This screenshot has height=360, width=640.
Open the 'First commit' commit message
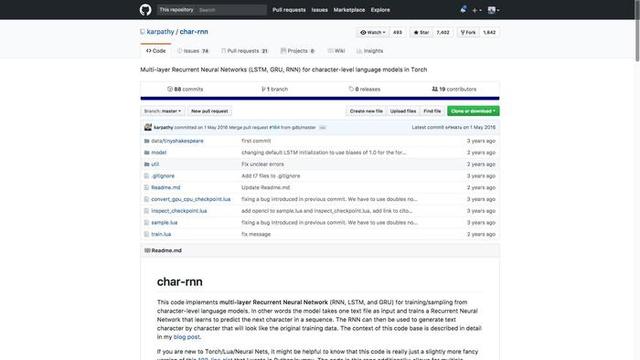256,141
